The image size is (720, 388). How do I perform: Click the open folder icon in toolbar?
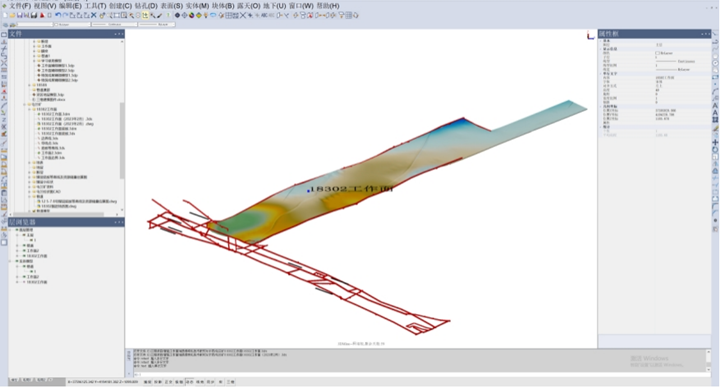click(12, 15)
